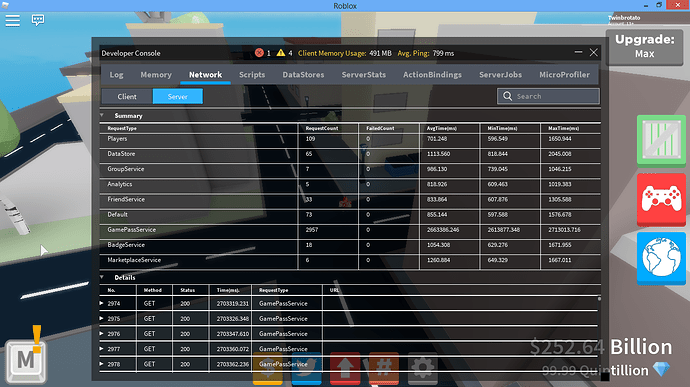Viewport: 690px width, 387px height.
Task: Collapse the Details section
Action: (x=102, y=277)
